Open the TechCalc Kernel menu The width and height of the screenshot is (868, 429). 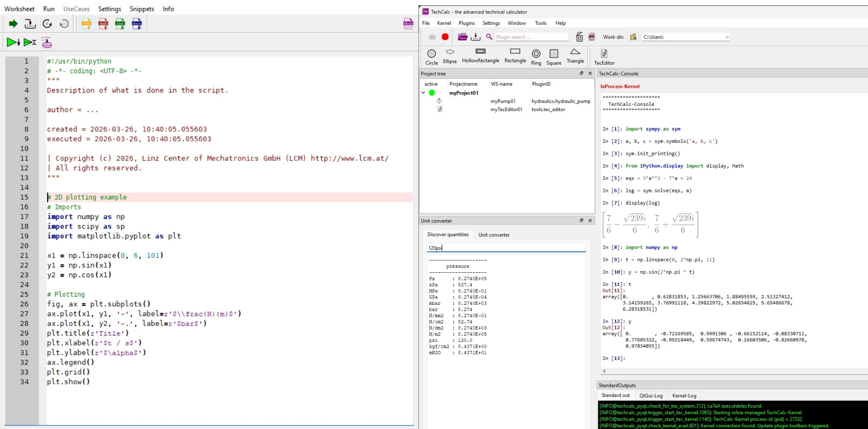click(444, 23)
